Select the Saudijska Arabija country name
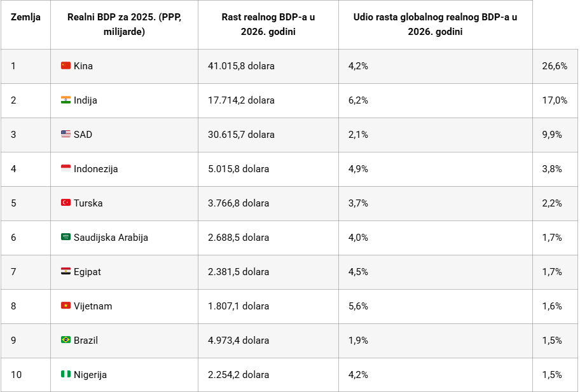580x392 pixels. [111, 238]
